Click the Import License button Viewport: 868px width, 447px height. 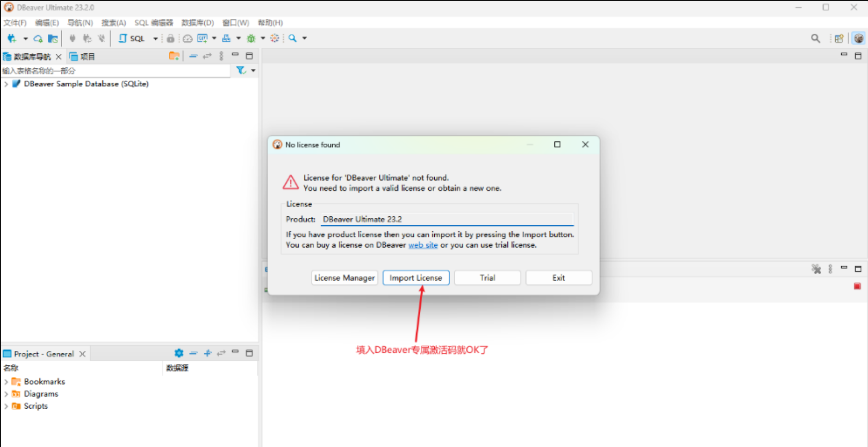416,278
